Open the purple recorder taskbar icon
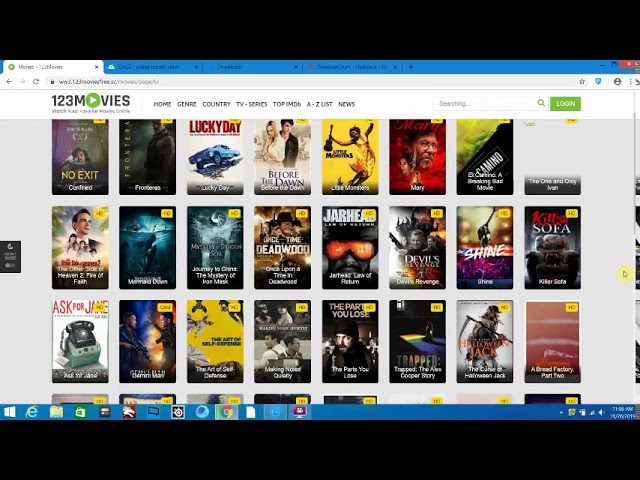The image size is (640, 480). tap(300, 412)
